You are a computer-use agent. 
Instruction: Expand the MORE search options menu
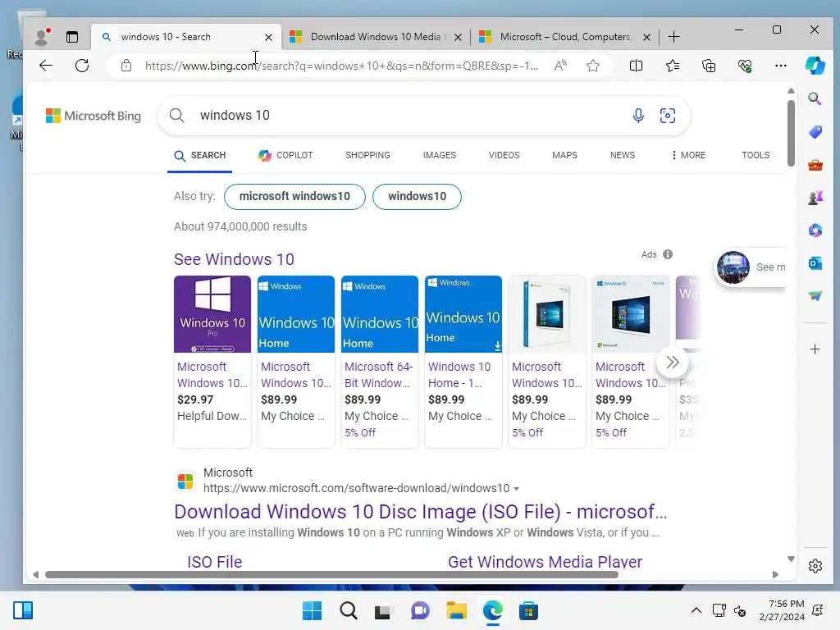tap(688, 155)
